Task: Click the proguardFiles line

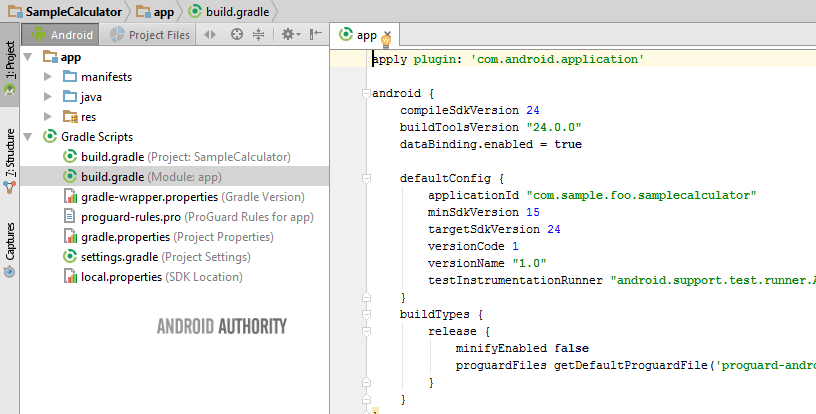Action: (636, 365)
